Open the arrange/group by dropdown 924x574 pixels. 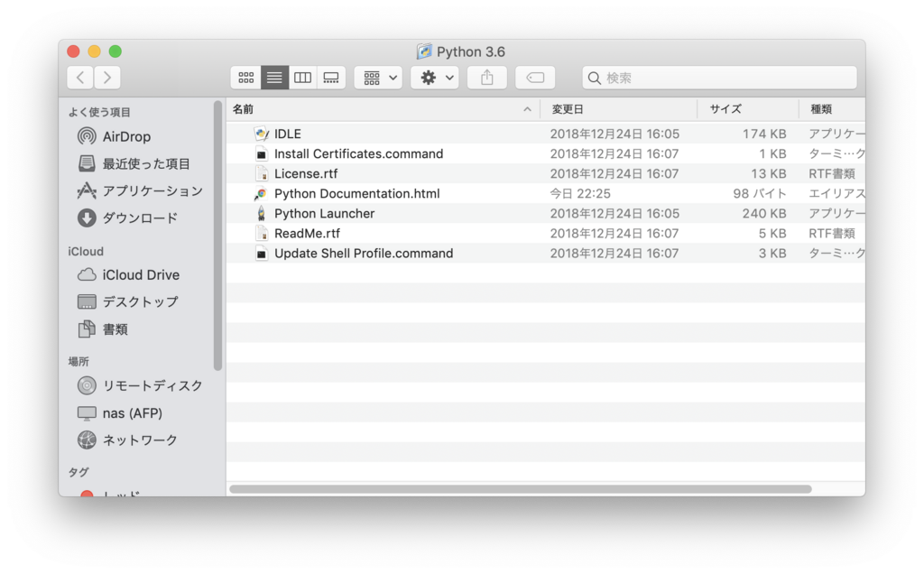[378, 78]
